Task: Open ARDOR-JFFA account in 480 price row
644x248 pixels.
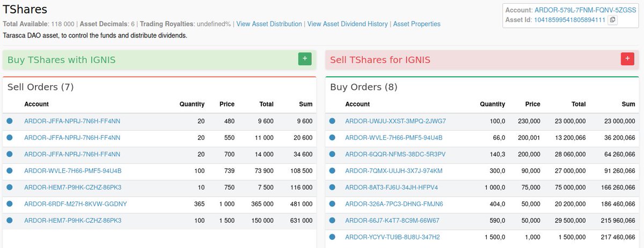Action: [x=72, y=121]
